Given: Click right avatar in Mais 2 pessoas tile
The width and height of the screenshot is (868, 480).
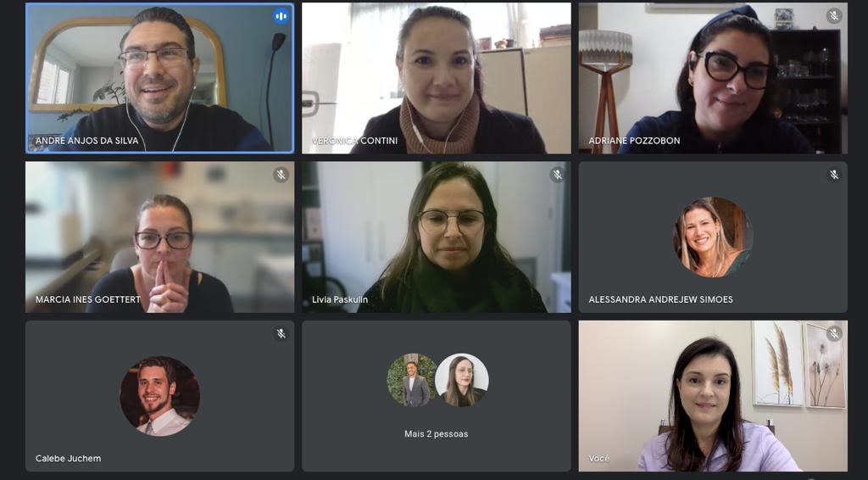Looking at the screenshot, I should [x=462, y=380].
